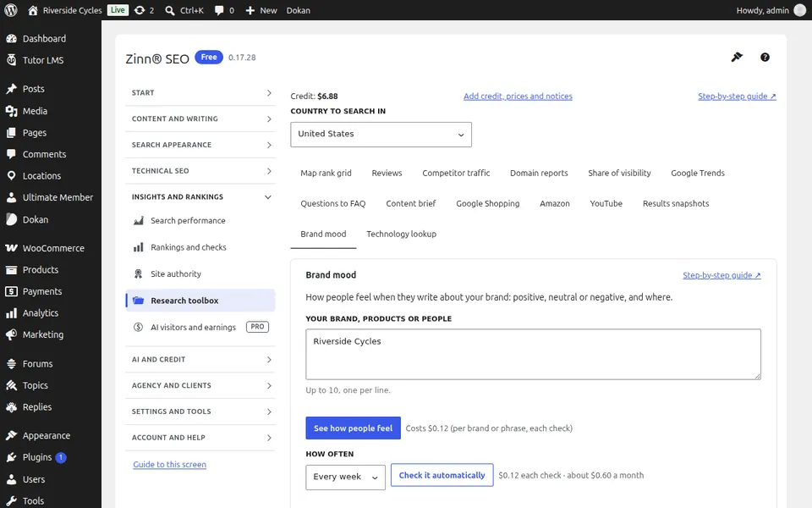Switch to Google Trends tab

698,173
